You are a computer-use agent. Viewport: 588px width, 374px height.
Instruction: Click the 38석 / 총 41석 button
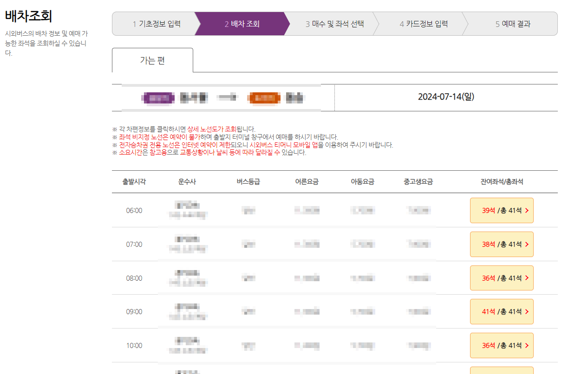(502, 244)
